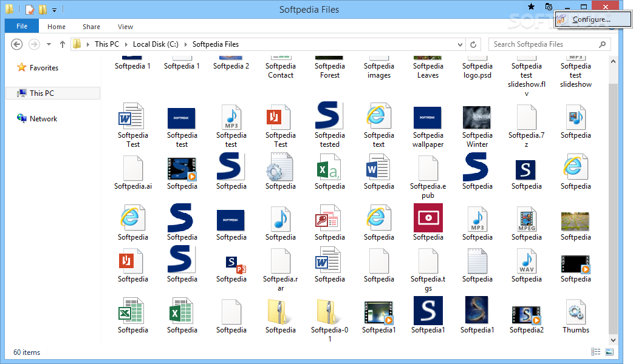Expand the chevron after Local Disk (C:)
633x364 pixels.
pos(185,44)
